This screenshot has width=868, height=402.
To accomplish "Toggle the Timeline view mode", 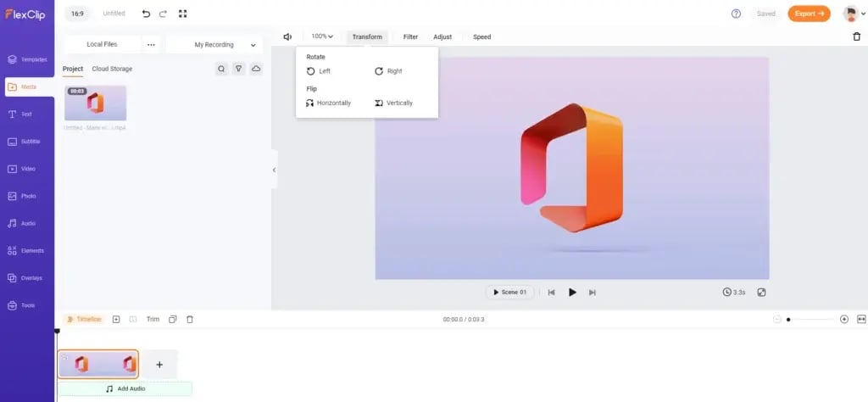I will pos(83,319).
